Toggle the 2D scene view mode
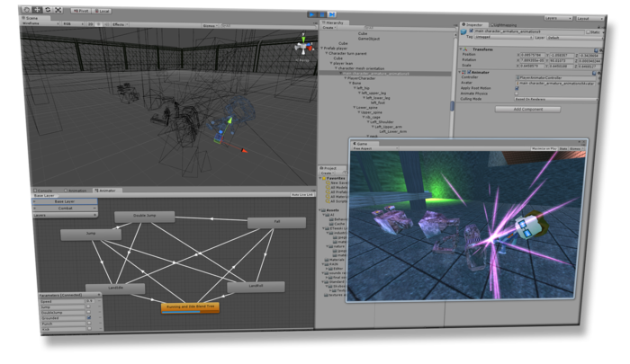The width and height of the screenshot is (630, 364). click(90, 24)
